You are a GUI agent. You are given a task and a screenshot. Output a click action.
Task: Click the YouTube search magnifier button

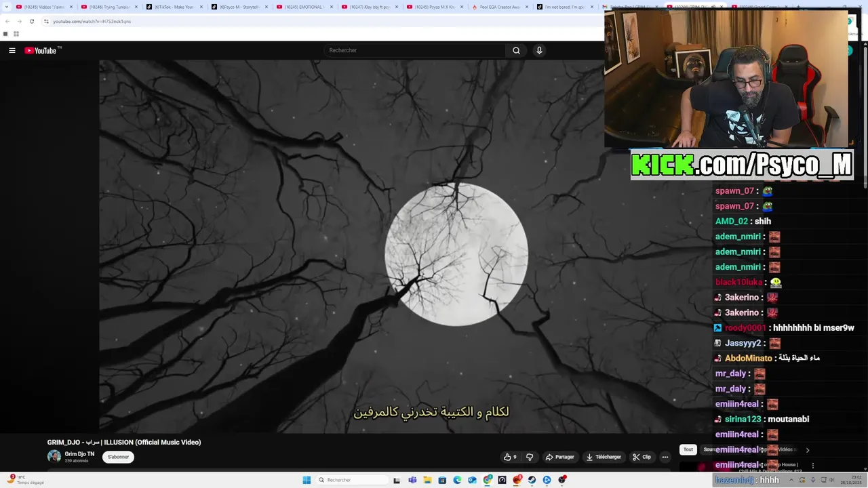pyautogui.click(x=516, y=50)
